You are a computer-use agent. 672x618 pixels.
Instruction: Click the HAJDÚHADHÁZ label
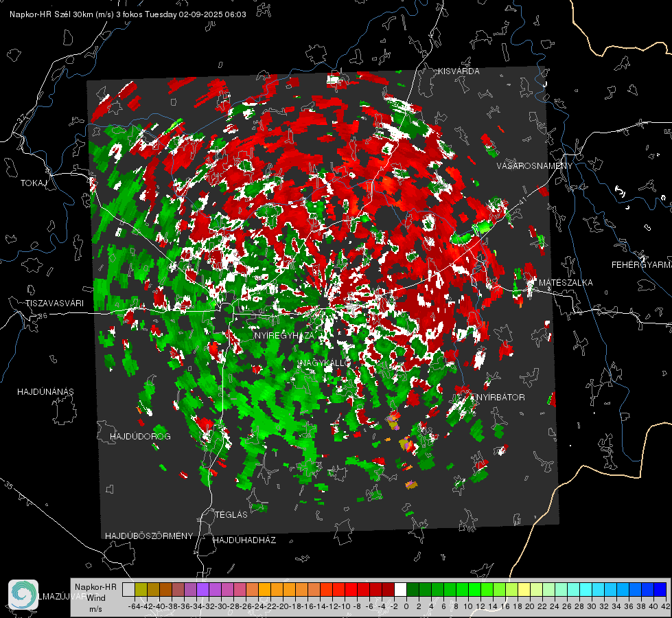pyautogui.click(x=244, y=540)
